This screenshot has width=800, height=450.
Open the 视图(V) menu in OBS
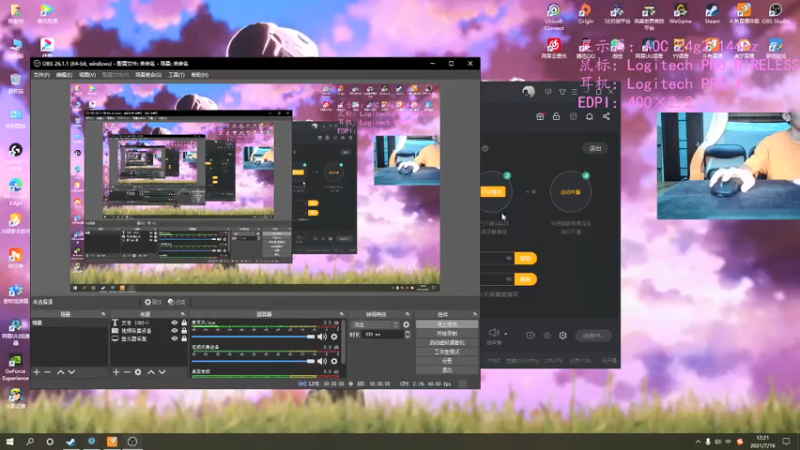(x=87, y=75)
